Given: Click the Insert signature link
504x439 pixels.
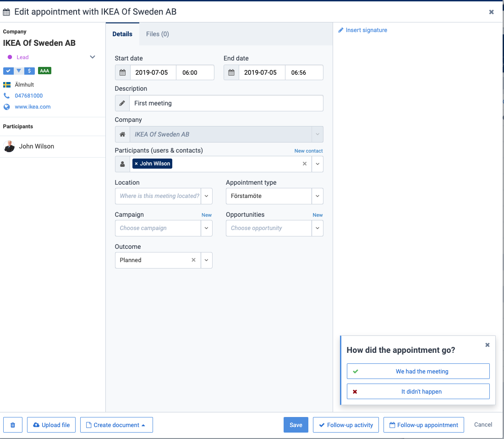Looking at the screenshot, I should [367, 30].
